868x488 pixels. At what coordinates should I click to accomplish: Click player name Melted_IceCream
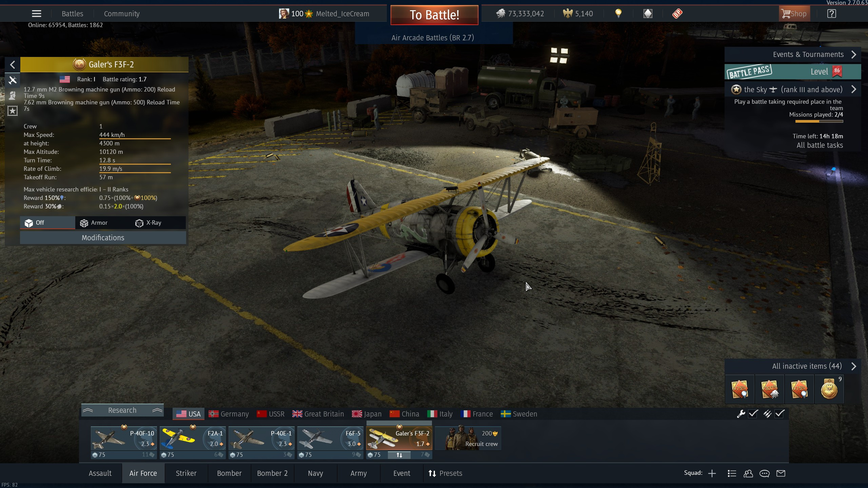click(x=342, y=14)
